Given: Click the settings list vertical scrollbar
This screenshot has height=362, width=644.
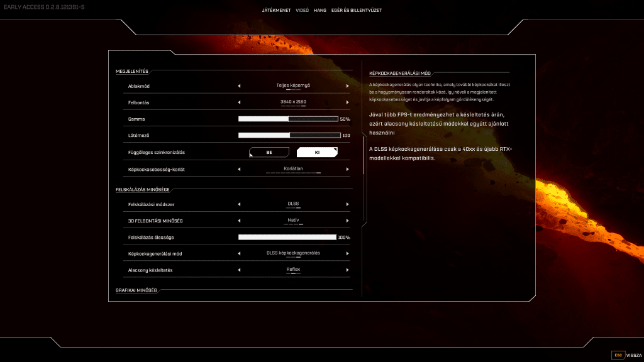Looking at the screenshot, I should pos(364,155).
